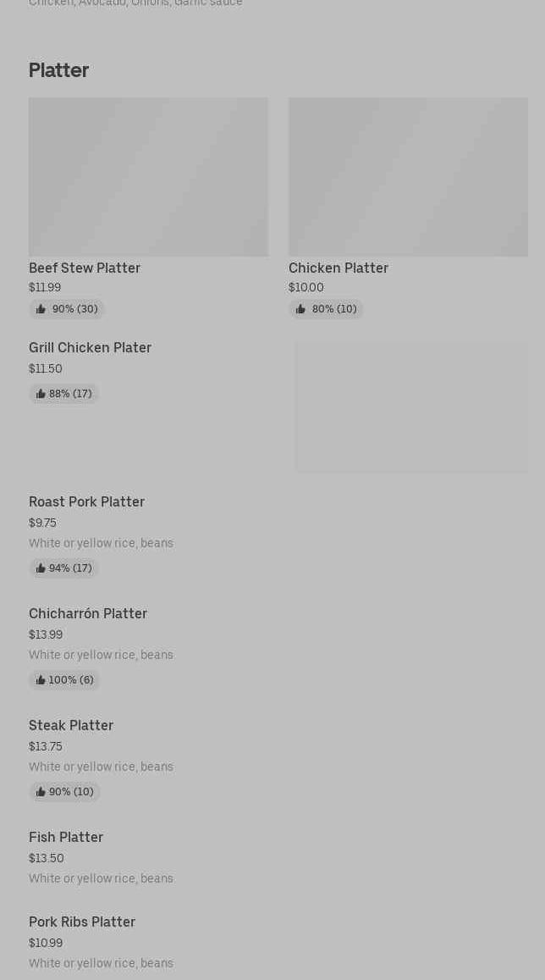The width and height of the screenshot is (545, 980).
Task: Choose the Chicharrón Platter item
Action: pyautogui.click(x=88, y=614)
